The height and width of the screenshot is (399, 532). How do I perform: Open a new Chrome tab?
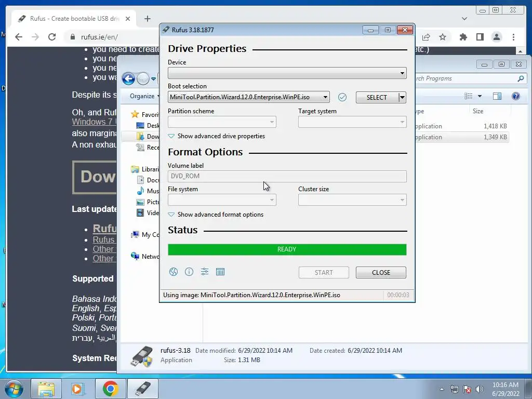147,19
